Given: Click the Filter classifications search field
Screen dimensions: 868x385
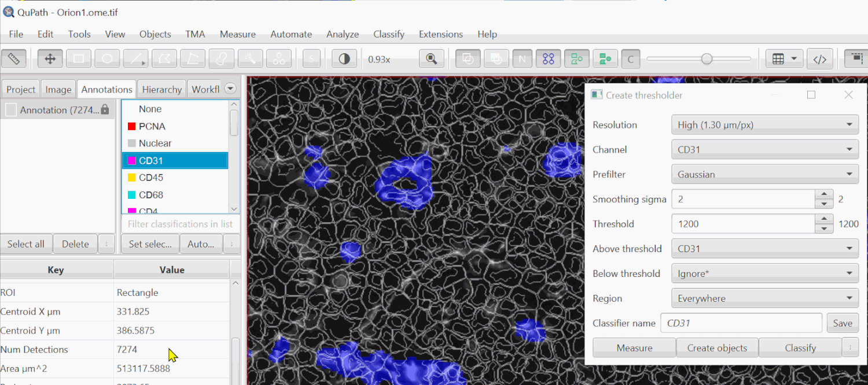Looking at the screenshot, I should 181,224.
